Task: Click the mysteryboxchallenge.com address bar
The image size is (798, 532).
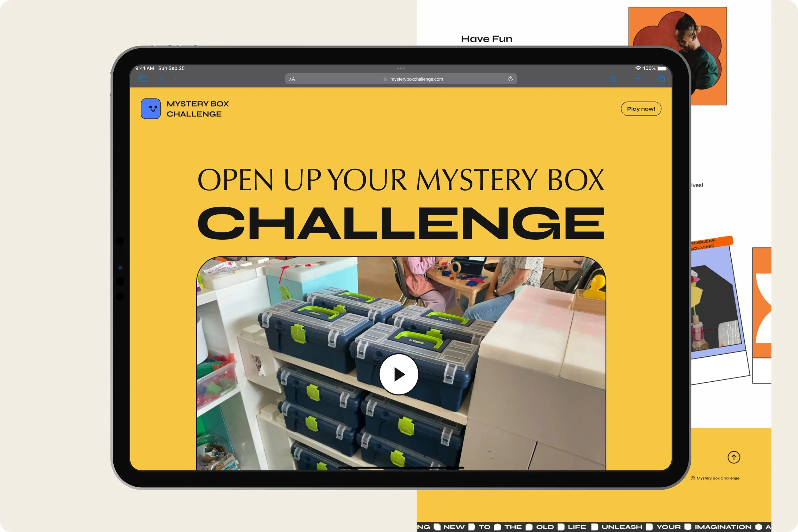Action: [416, 79]
